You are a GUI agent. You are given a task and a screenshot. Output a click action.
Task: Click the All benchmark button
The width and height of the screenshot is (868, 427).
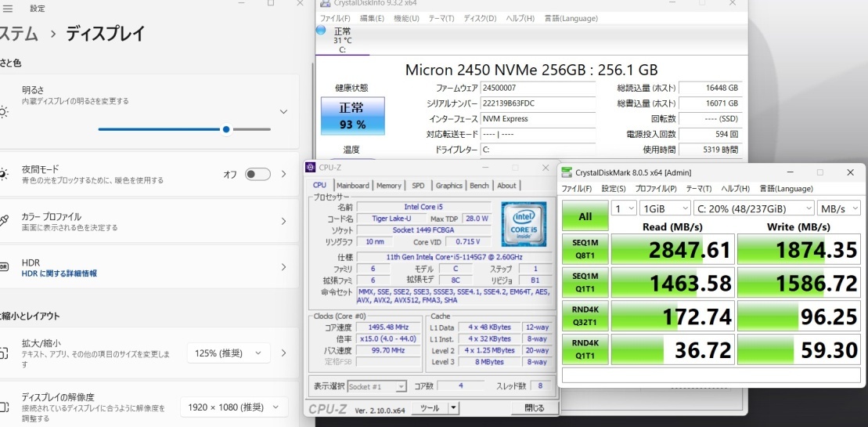click(585, 216)
